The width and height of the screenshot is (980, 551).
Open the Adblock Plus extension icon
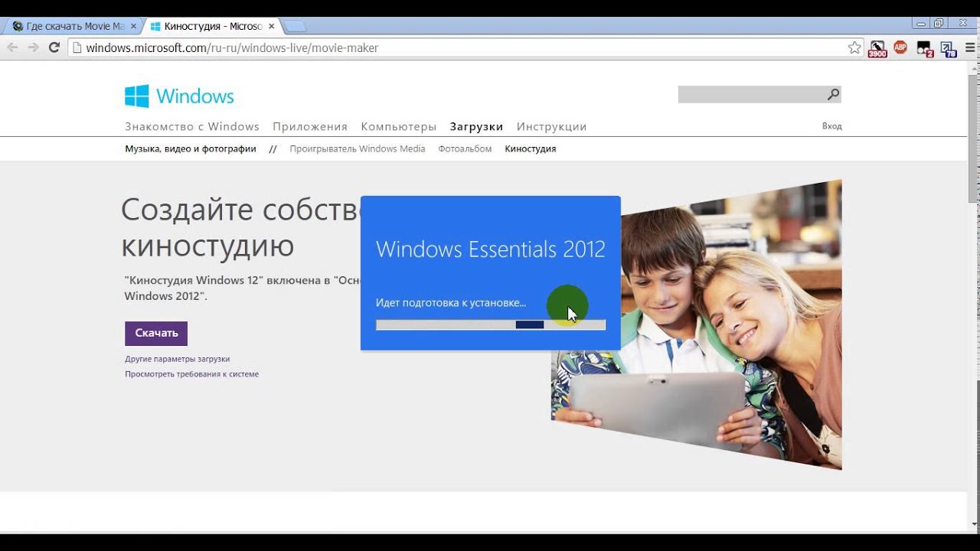point(900,47)
